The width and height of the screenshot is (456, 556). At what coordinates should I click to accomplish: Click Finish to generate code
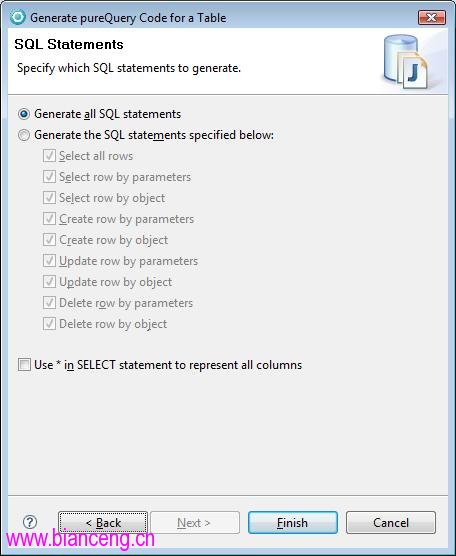293,522
